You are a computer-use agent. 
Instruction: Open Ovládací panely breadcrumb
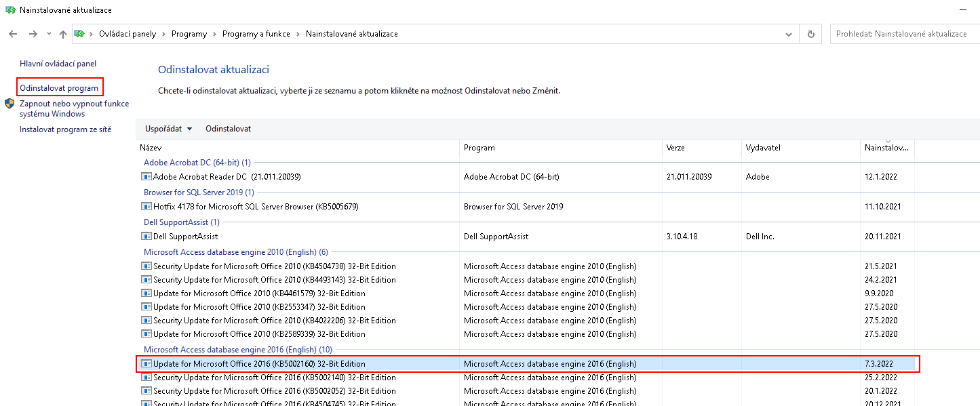[128, 34]
